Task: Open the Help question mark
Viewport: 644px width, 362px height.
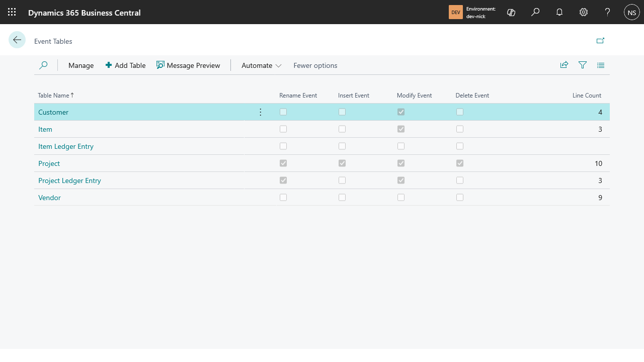Action: pos(608,12)
